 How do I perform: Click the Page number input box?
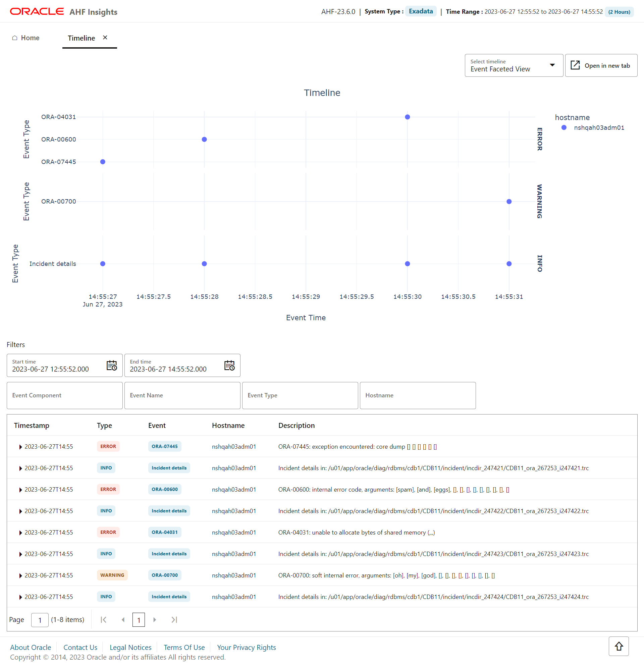pos(40,620)
